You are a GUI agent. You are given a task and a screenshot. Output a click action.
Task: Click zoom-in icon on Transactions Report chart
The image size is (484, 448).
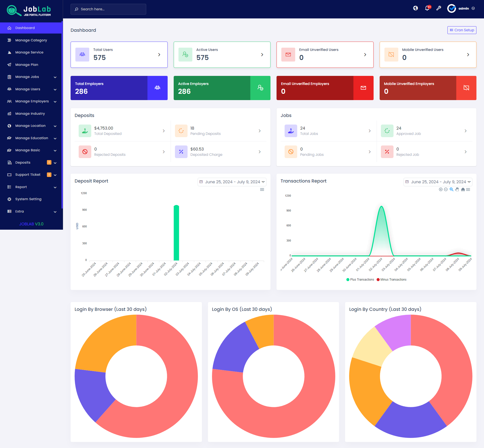(451, 190)
